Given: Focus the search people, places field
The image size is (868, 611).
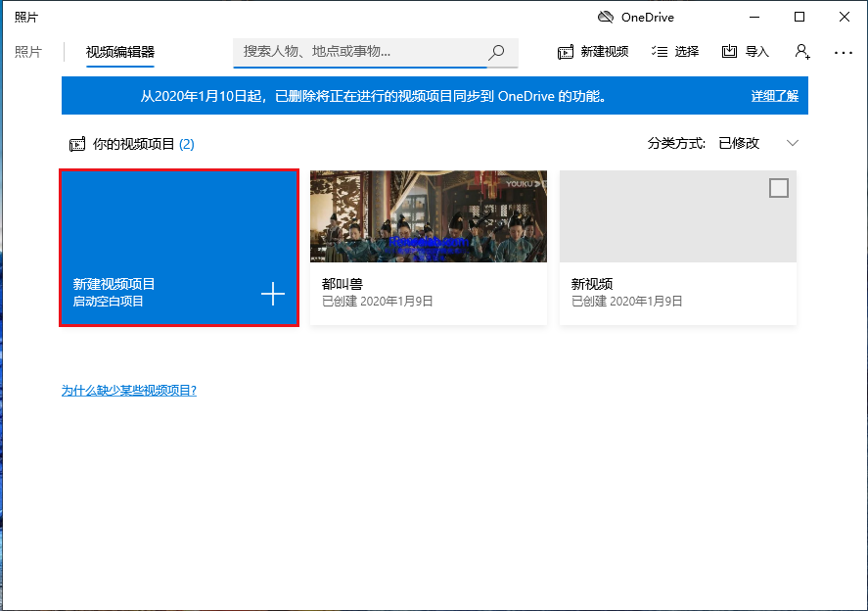Looking at the screenshot, I should tap(376, 53).
